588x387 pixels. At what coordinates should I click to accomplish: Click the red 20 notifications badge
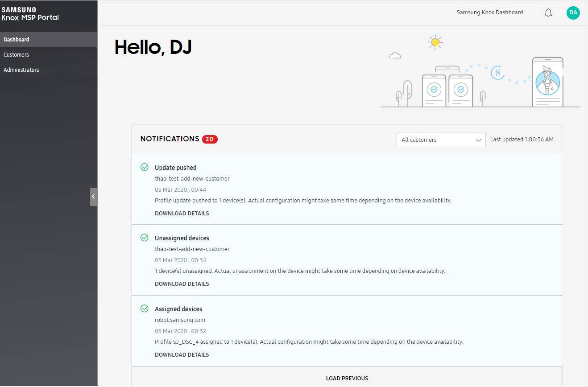click(210, 139)
